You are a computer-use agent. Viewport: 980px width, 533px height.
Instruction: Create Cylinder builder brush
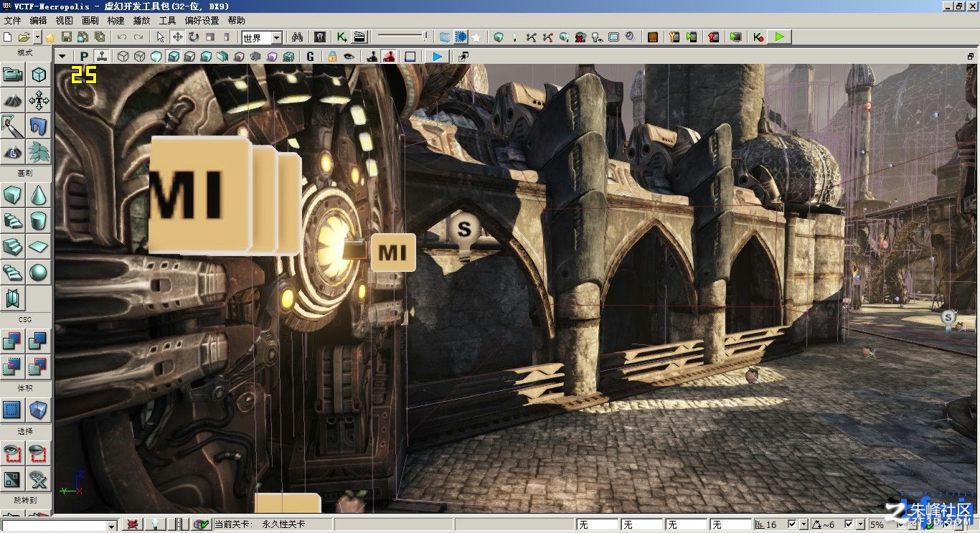(39, 220)
